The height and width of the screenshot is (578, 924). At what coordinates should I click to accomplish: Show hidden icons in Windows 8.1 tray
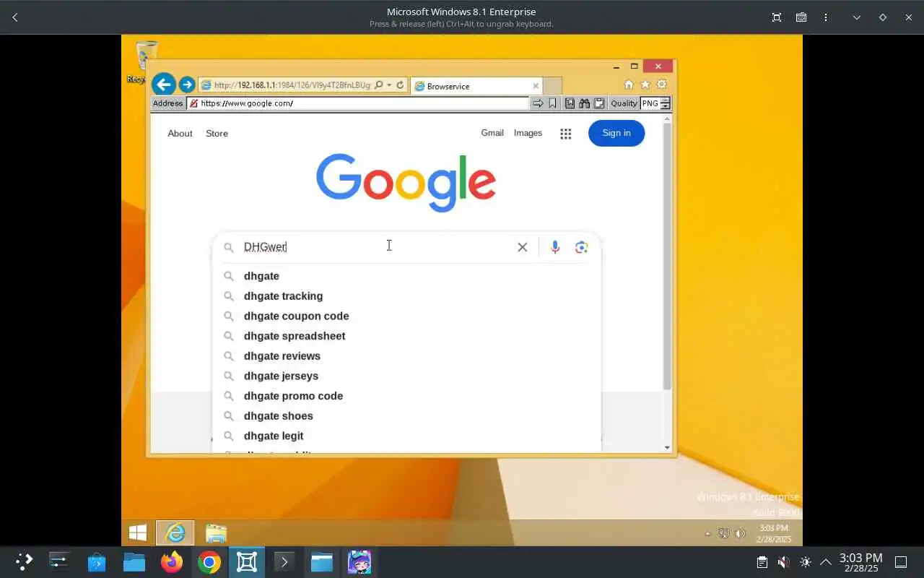point(708,535)
